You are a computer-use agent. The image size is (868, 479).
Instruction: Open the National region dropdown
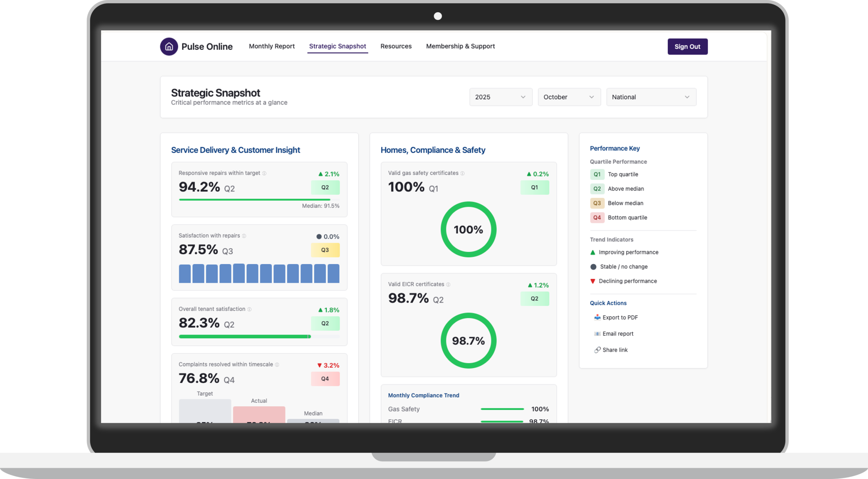(651, 97)
